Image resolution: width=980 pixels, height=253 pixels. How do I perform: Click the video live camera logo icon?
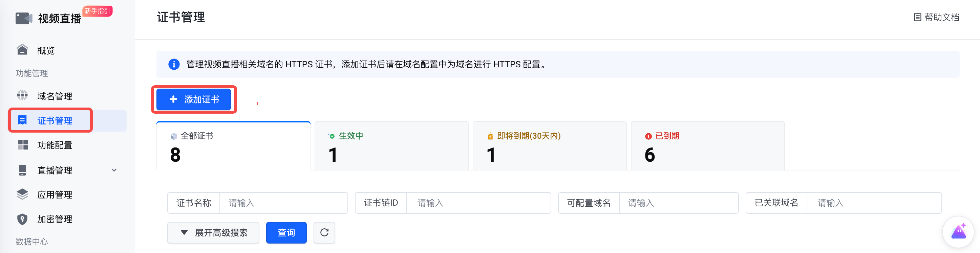pyautogui.click(x=24, y=18)
